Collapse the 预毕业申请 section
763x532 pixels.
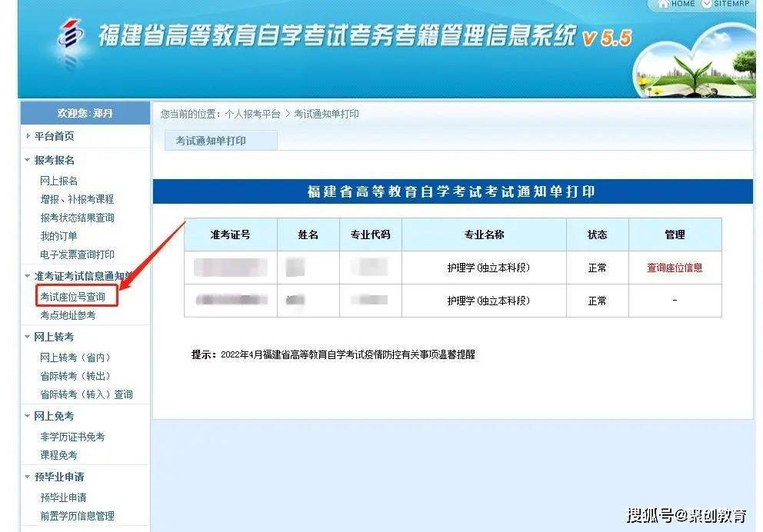click(x=28, y=477)
